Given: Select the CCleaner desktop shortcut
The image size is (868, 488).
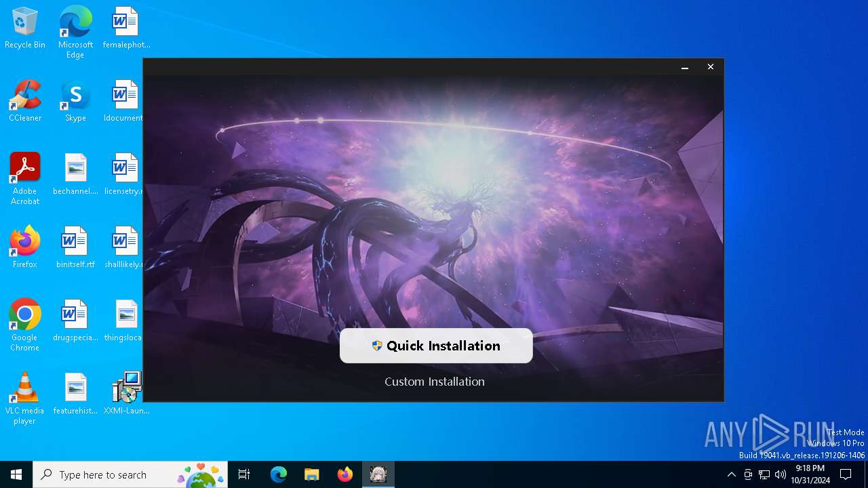Looking at the screenshot, I should coord(25,102).
